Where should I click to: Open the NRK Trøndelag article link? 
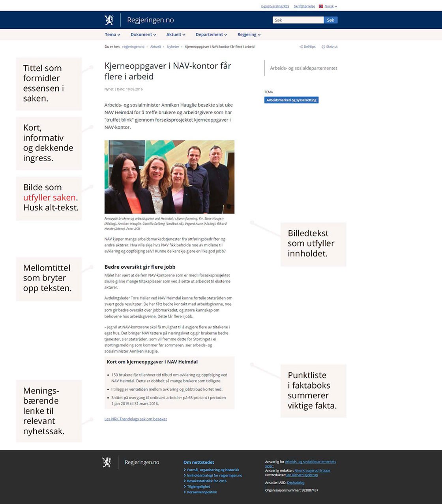point(135,419)
